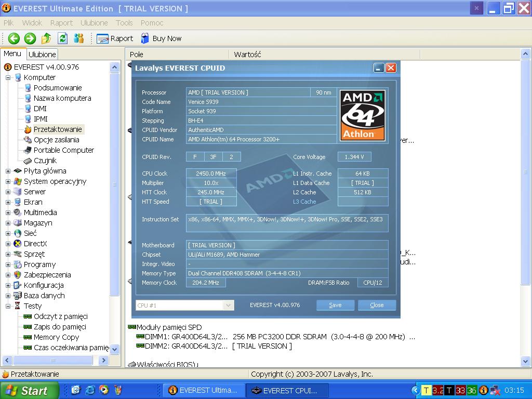
Task: Click the DIMM1 memory module row
Action: (x=275, y=337)
